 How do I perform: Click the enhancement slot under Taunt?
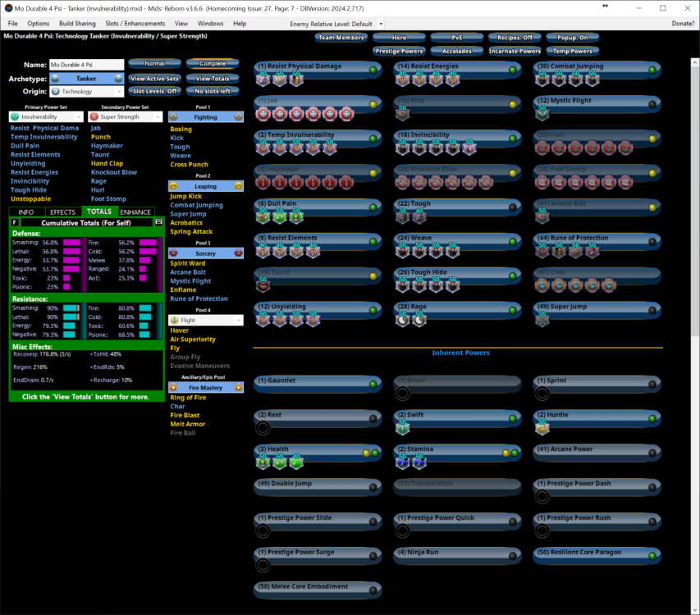(x=263, y=285)
